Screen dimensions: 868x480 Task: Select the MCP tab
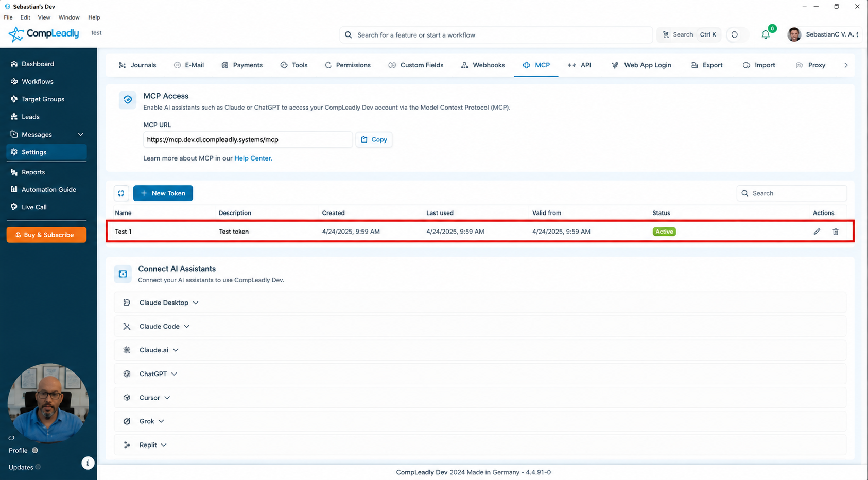pos(536,65)
